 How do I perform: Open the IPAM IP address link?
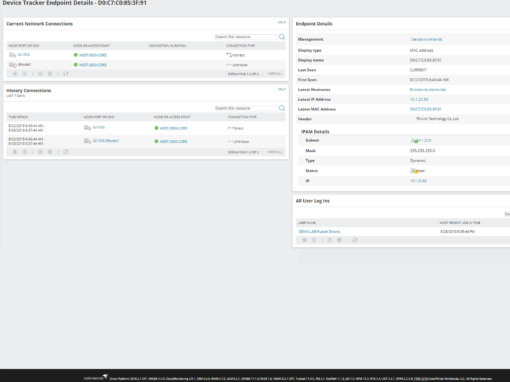tap(418, 181)
